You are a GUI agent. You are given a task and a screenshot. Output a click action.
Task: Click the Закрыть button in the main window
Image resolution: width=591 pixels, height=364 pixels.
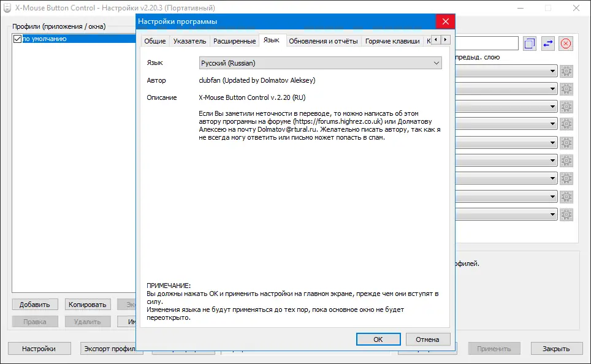coord(556,349)
